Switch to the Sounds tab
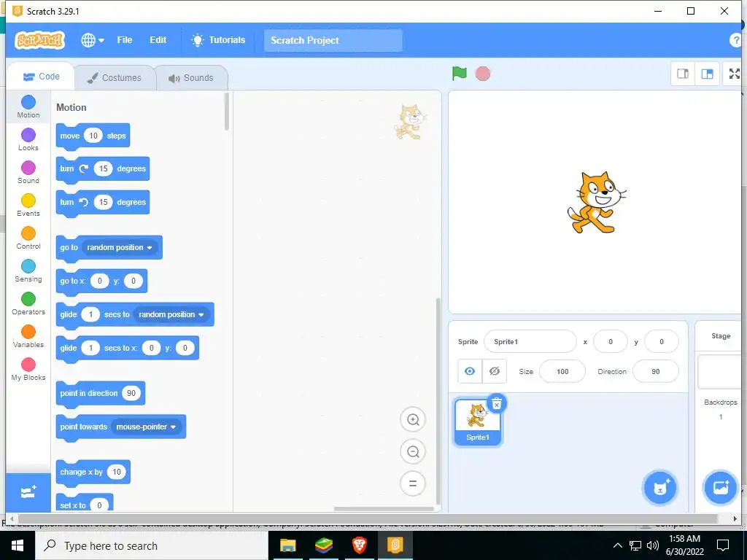 pyautogui.click(x=190, y=77)
